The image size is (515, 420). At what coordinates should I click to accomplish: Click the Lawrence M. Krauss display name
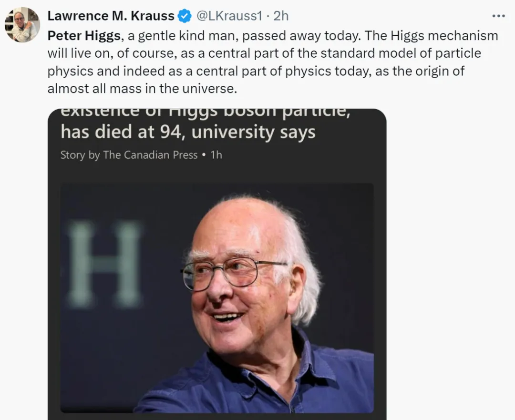click(111, 16)
